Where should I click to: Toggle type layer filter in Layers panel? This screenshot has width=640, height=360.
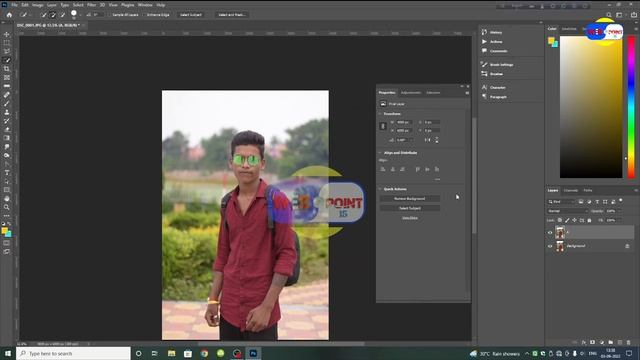[597, 202]
